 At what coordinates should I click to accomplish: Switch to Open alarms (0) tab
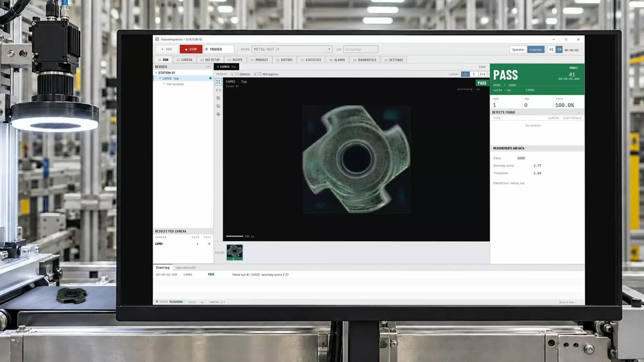point(185,267)
